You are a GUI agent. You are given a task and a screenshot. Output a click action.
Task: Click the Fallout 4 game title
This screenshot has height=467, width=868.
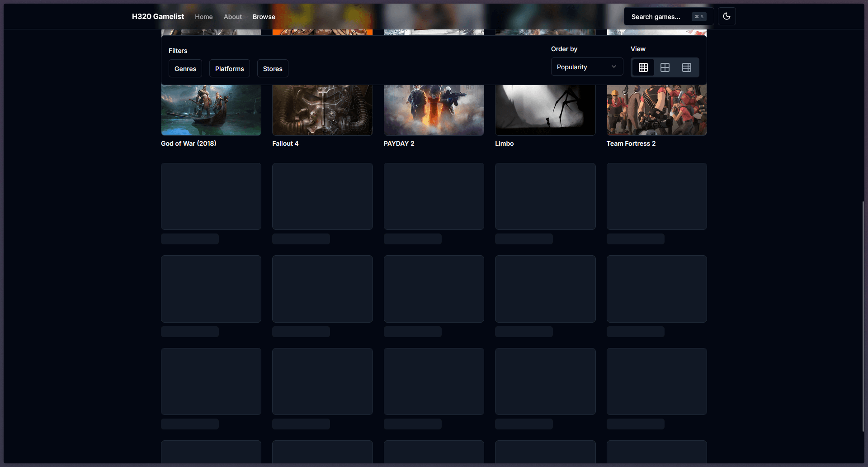click(x=285, y=143)
